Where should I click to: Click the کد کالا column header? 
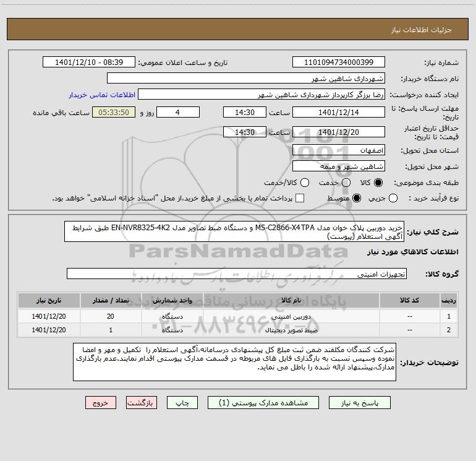point(409,301)
